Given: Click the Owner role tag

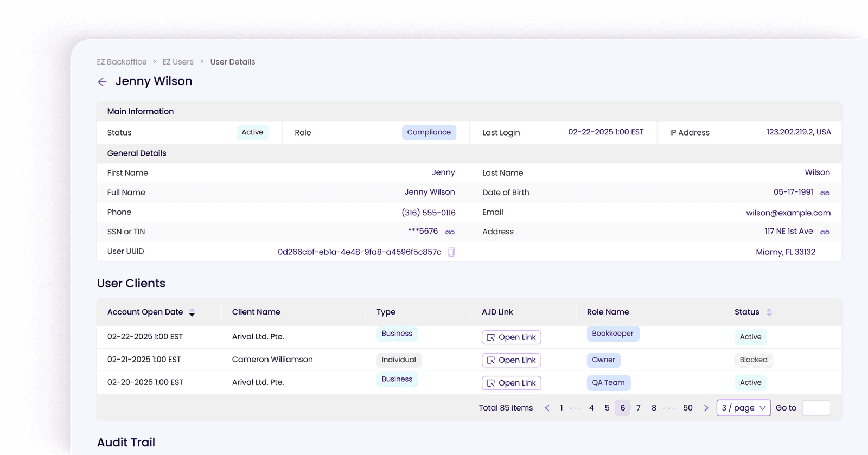Looking at the screenshot, I should click(x=604, y=360).
